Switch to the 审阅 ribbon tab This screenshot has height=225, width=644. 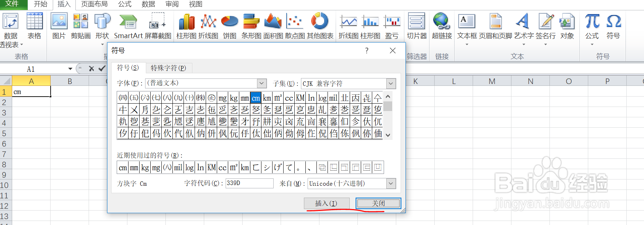172,4
